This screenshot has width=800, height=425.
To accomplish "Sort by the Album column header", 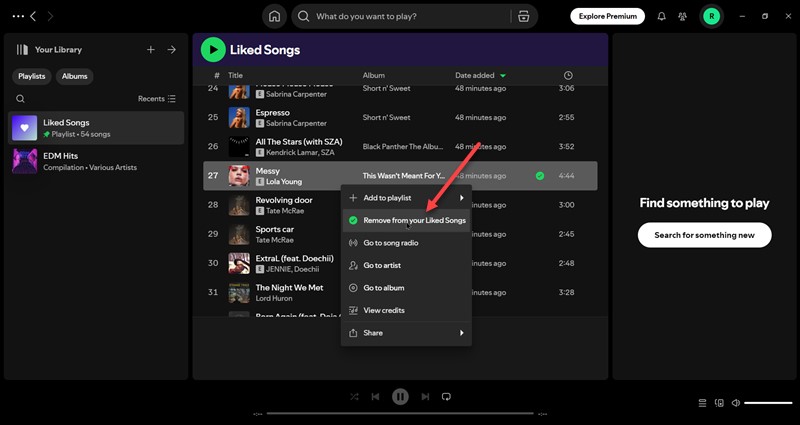I will (x=373, y=76).
